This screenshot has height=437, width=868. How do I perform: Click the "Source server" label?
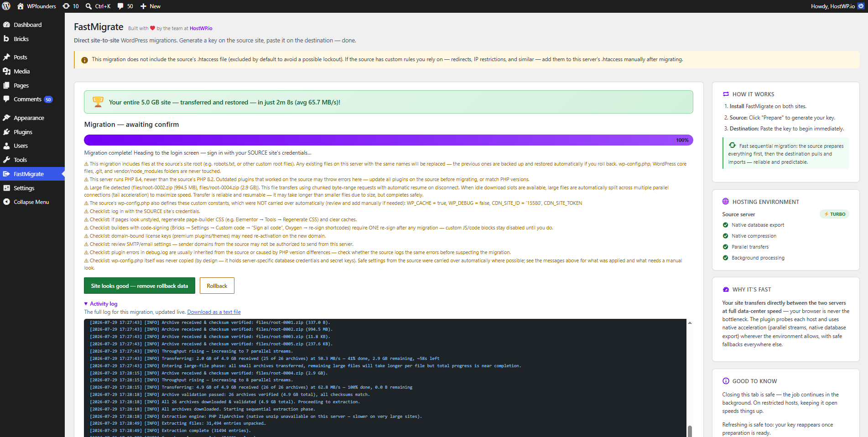tap(738, 214)
